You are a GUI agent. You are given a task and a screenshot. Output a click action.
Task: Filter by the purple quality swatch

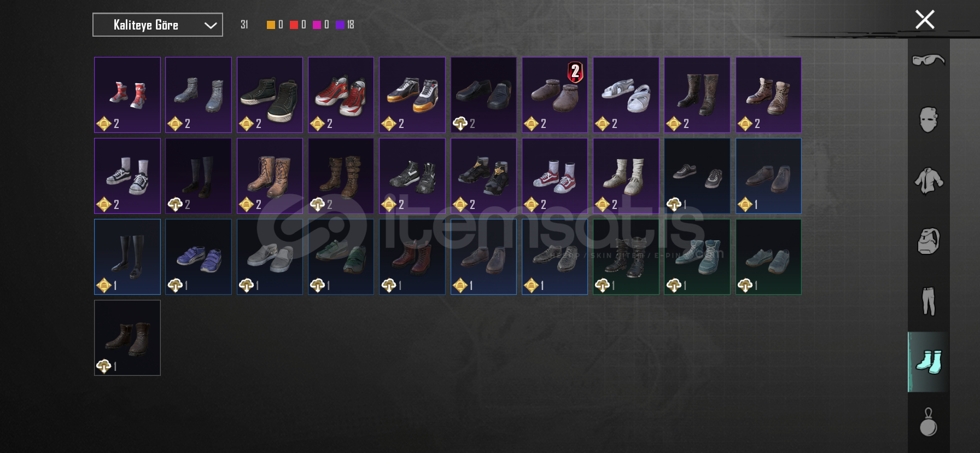[x=340, y=25]
